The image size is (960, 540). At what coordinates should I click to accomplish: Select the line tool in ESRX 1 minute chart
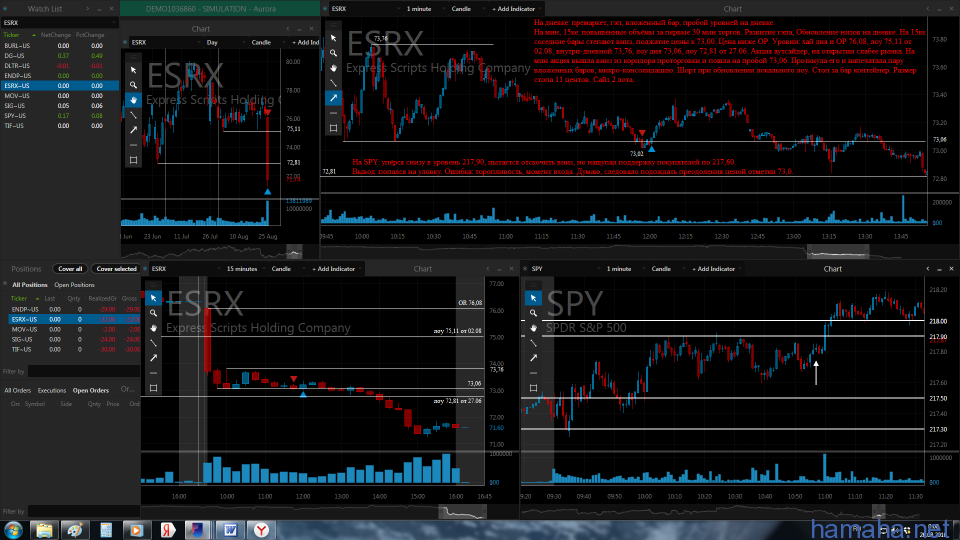click(333, 83)
